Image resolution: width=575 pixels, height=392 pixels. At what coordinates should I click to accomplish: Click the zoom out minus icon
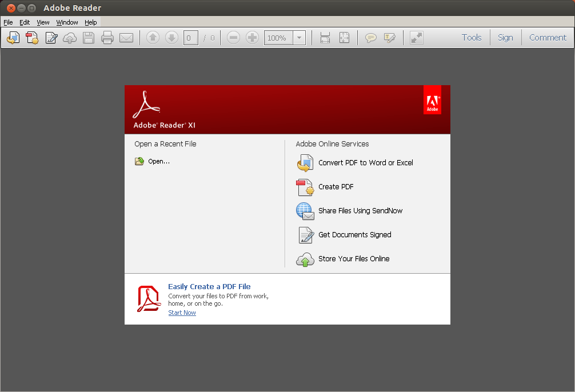click(x=233, y=37)
